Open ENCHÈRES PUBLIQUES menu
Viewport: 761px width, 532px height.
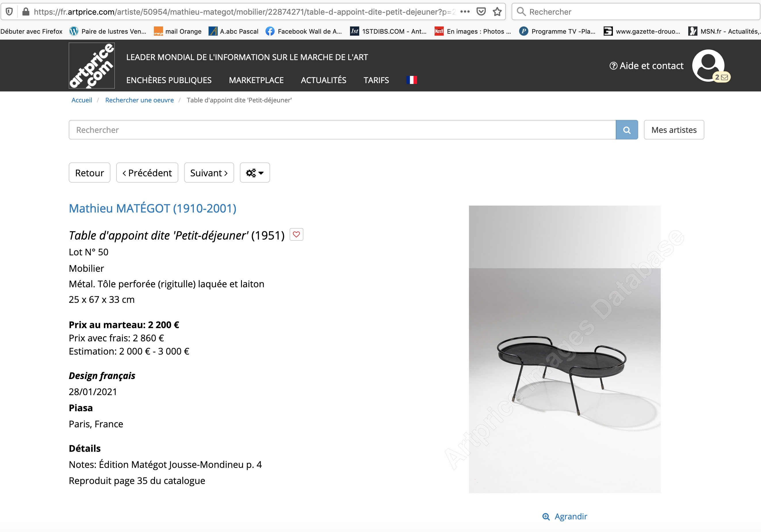(169, 80)
